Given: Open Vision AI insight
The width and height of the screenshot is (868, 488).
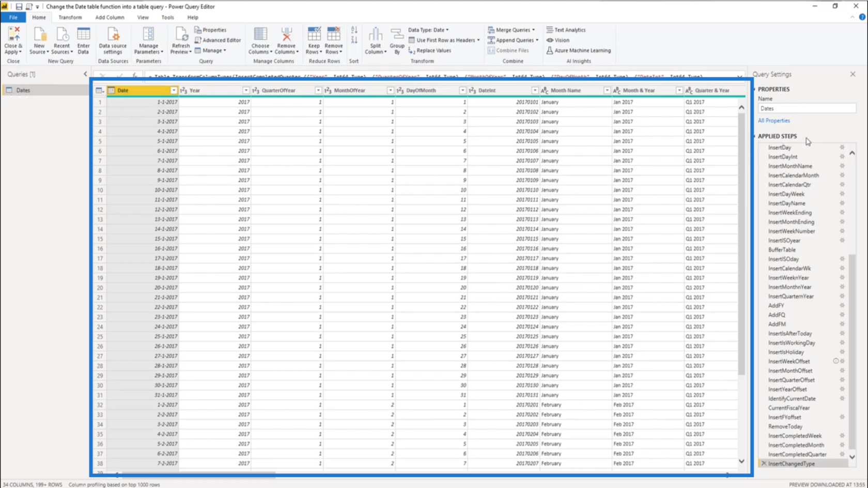Looking at the screenshot, I should 558,40.
